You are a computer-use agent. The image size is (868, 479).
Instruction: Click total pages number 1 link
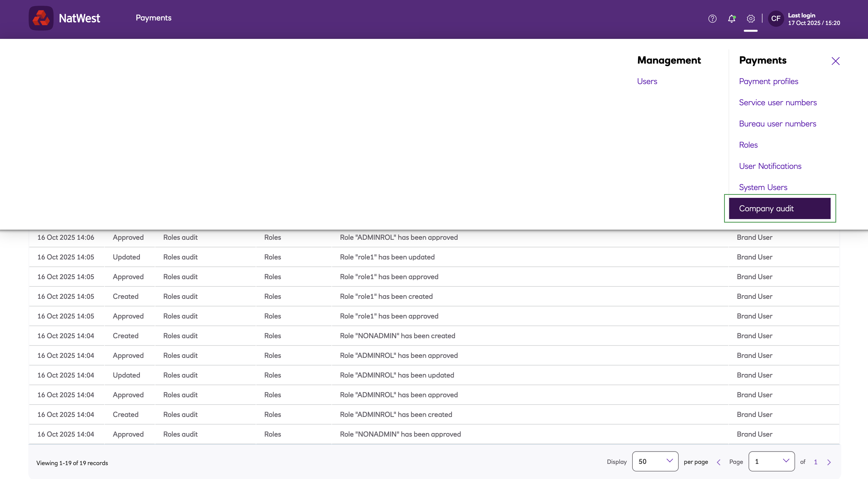click(x=815, y=462)
